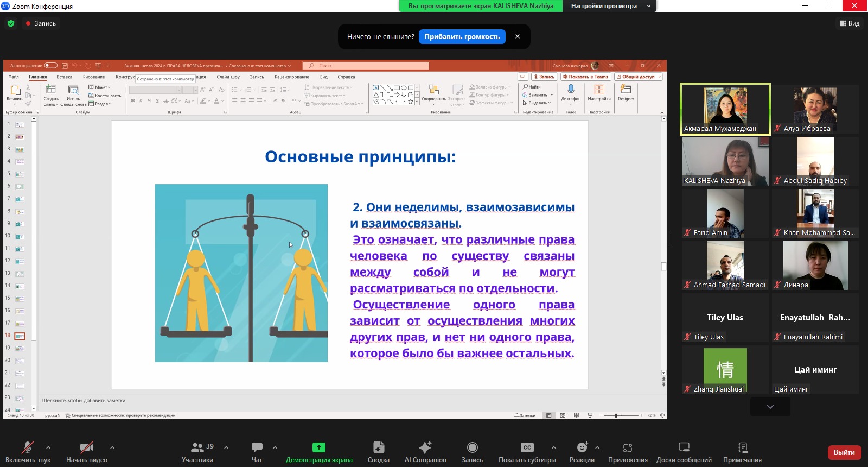Click the Прибавить громкость button
The height and width of the screenshot is (467, 868).
462,37
